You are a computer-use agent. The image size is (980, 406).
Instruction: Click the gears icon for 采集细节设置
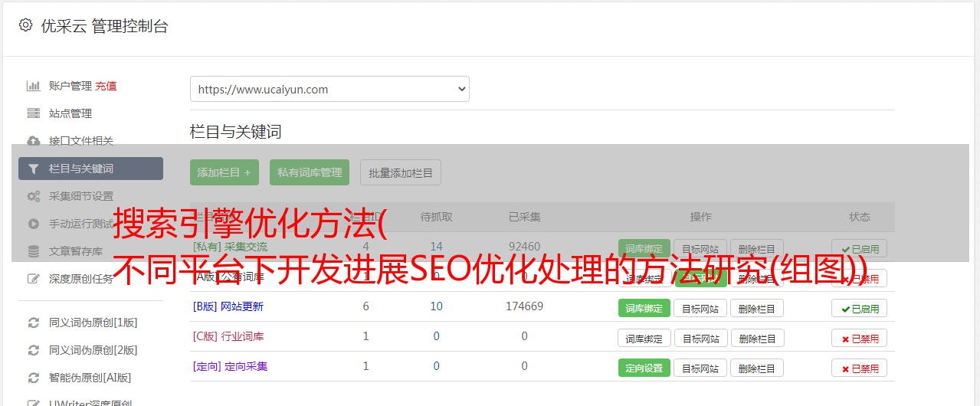[33, 196]
